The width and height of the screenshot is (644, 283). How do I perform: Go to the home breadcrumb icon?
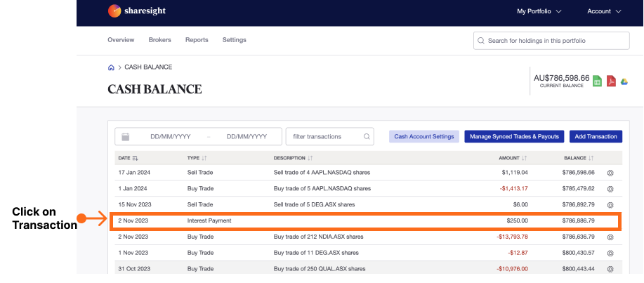111,67
